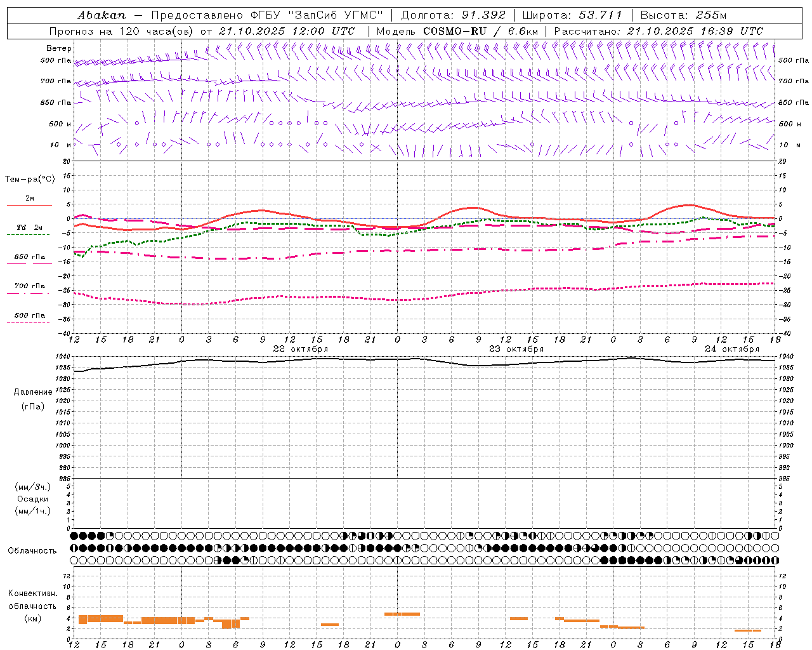The width and height of the screenshot is (812, 650).
Task: Click the Долгота: 91.392 value
Action: [454, 15]
